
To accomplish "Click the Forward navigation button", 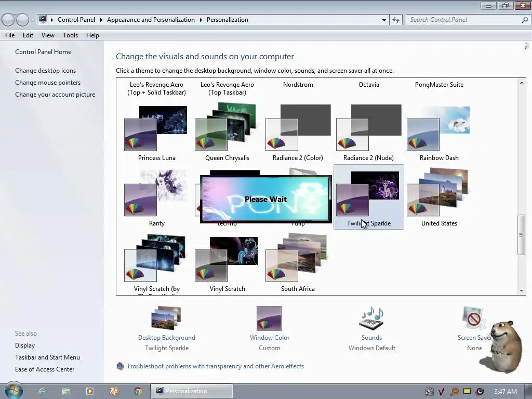I will 22,20.
